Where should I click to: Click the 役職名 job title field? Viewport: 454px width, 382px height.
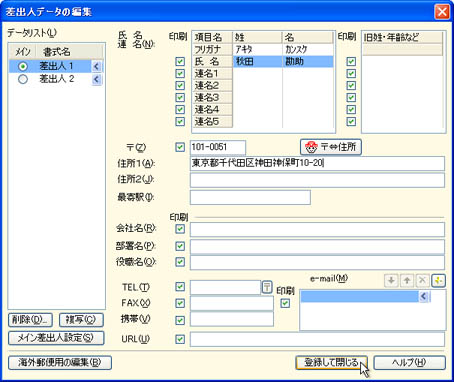317,262
